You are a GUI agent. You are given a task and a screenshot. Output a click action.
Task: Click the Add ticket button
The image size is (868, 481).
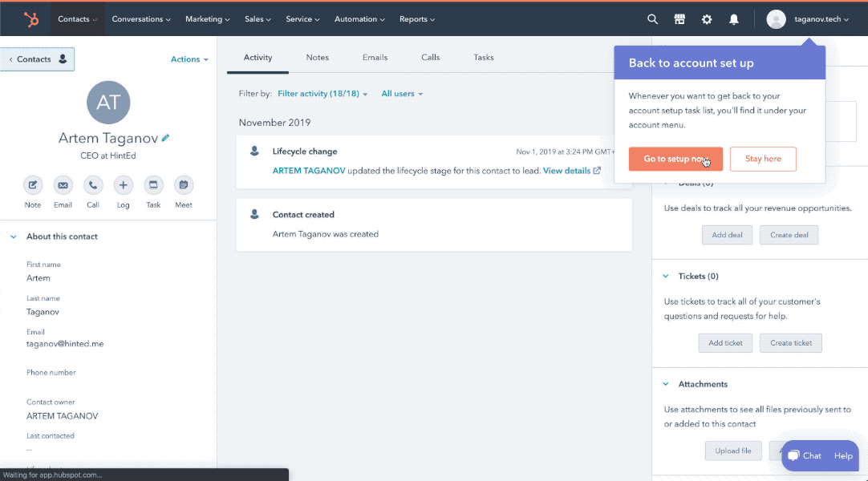(x=726, y=343)
